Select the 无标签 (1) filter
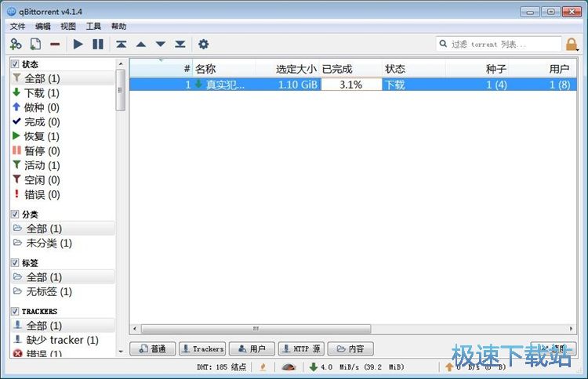The image size is (588, 379). click(x=63, y=292)
